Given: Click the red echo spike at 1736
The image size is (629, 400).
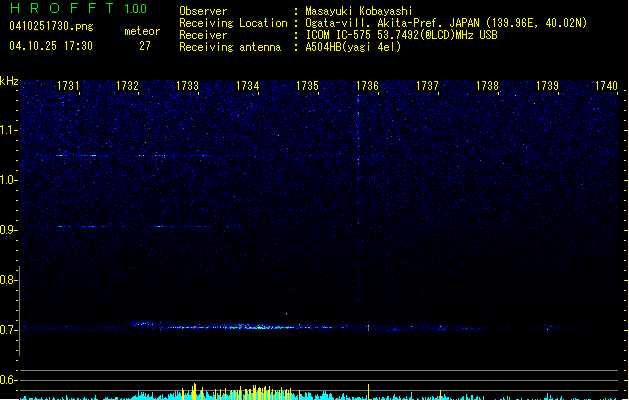Looking at the screenshot, I should 368,327.
